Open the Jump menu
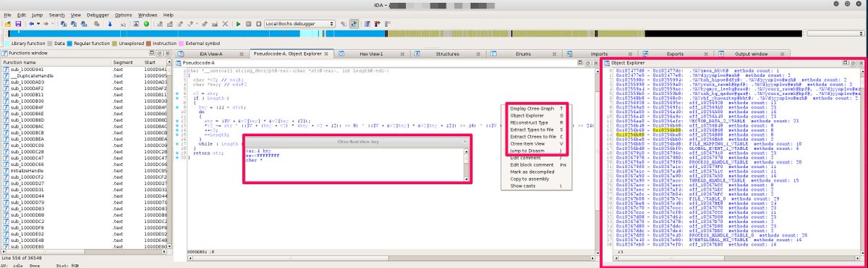The width and height of the screenshot is (868, 268). tap(37, 14)
